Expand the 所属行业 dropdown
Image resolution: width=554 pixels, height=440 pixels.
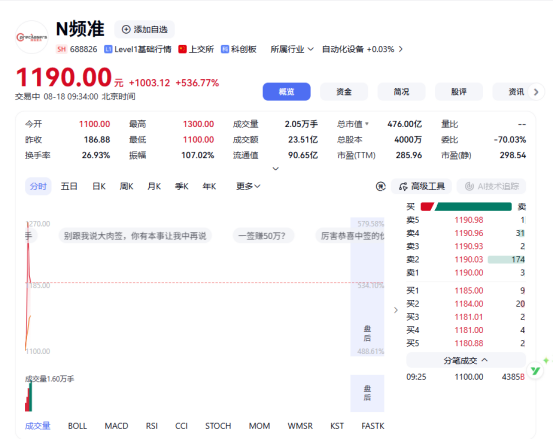292,49
